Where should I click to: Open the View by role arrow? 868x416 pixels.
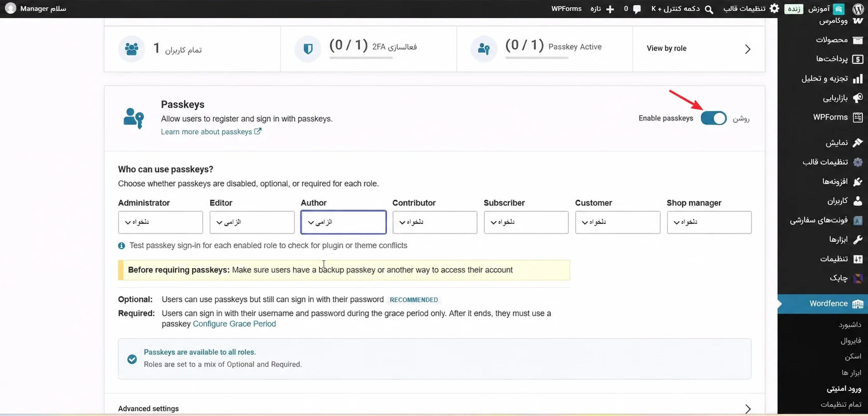(x=748, y=49)
